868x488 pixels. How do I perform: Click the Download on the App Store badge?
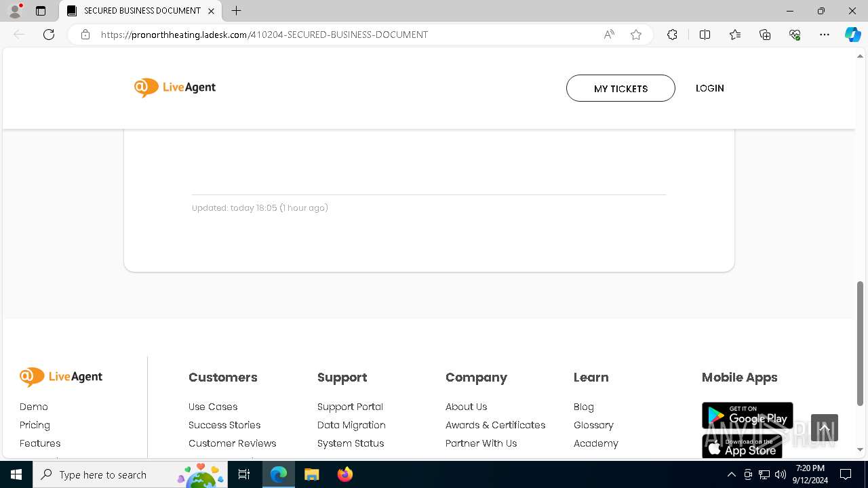(x=743, y=446)
